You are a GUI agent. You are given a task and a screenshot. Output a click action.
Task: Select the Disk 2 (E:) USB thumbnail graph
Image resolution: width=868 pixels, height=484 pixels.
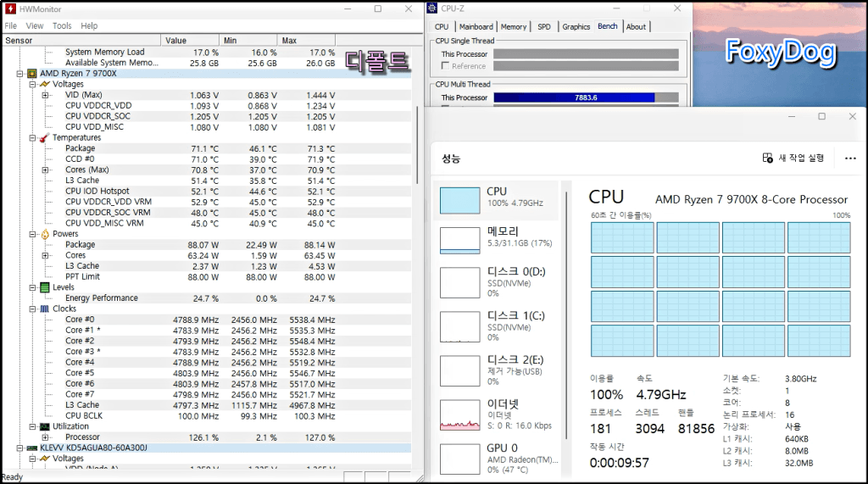tap(459, 370)
